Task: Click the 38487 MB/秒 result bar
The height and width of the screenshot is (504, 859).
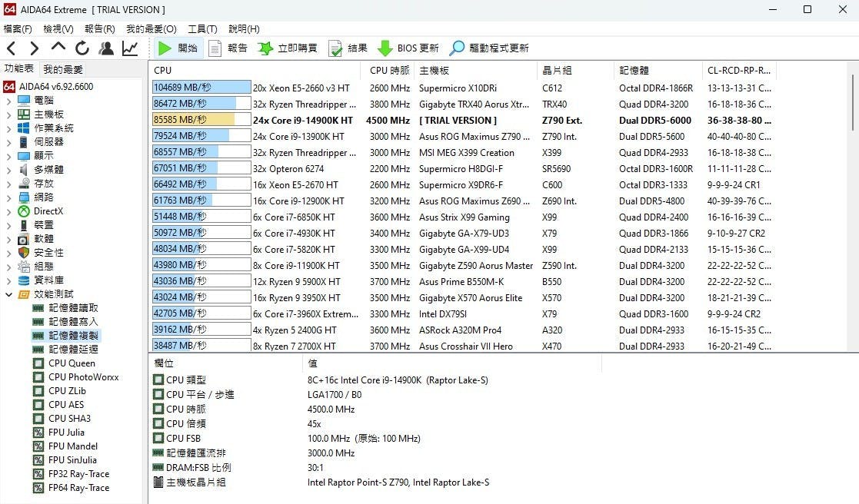Action: click(201, 346)
